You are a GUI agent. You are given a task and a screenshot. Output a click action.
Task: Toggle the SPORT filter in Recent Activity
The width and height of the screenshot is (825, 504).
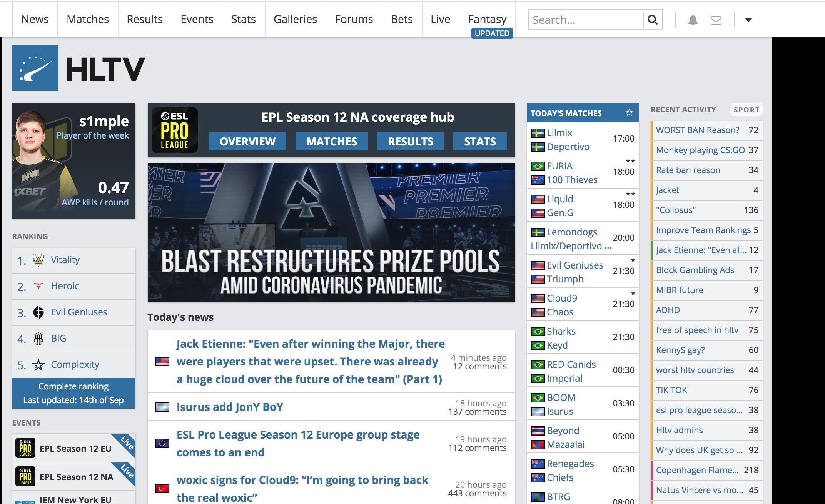(746, 110)
